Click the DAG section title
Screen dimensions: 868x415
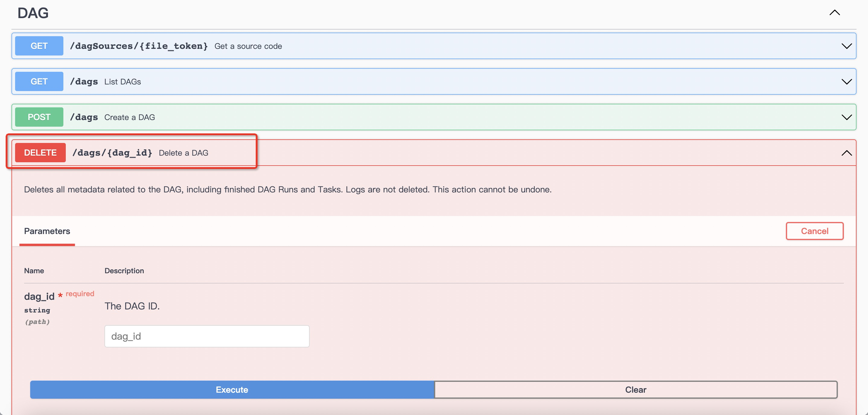(33, 13)
